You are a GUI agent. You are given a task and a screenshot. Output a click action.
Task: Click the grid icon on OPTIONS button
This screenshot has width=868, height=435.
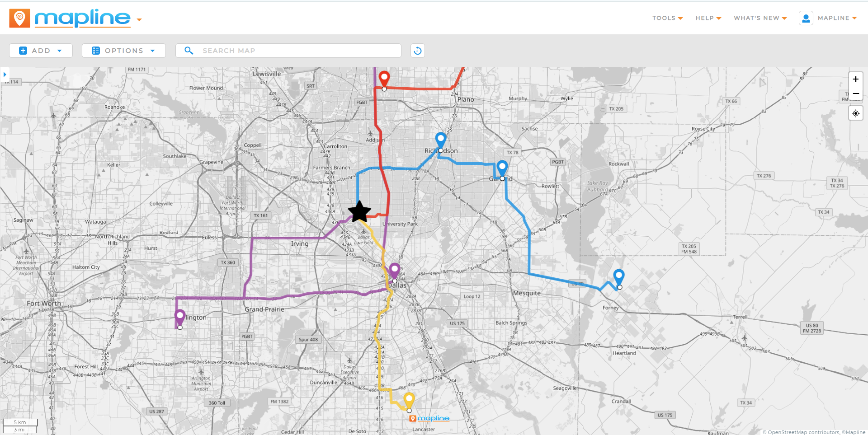[x=95, y=50]
